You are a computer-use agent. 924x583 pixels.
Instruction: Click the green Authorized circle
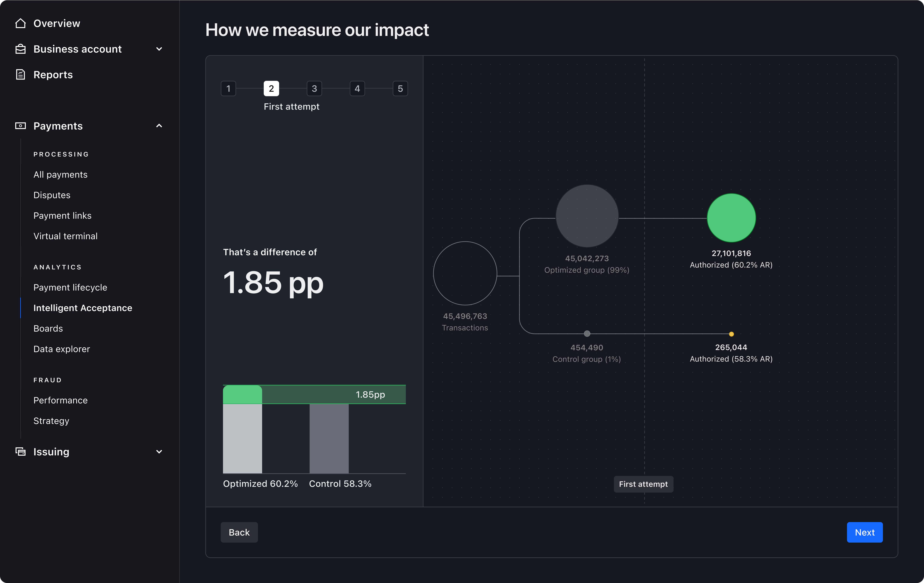click(731, 218)
